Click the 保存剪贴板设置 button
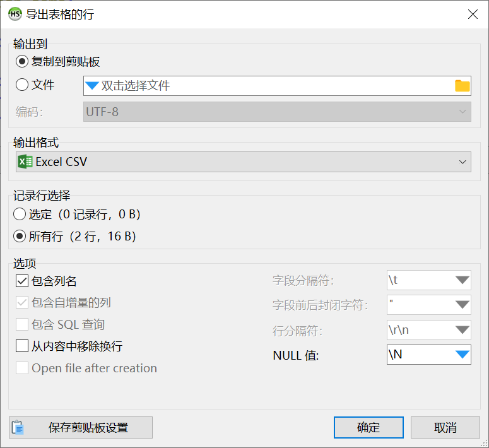 pyautogui.click(x=81, y=427)
